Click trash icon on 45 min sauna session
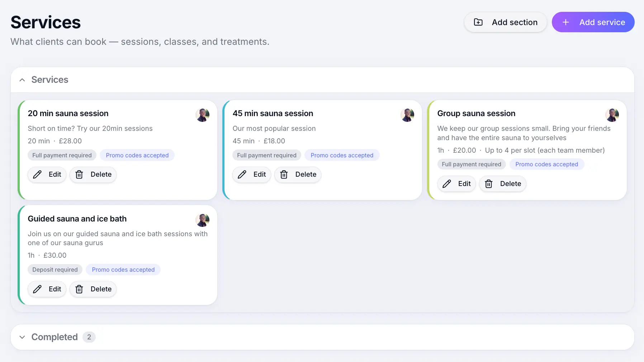The image size is (644, 362). pyautogui.click(x=284, y=175)
